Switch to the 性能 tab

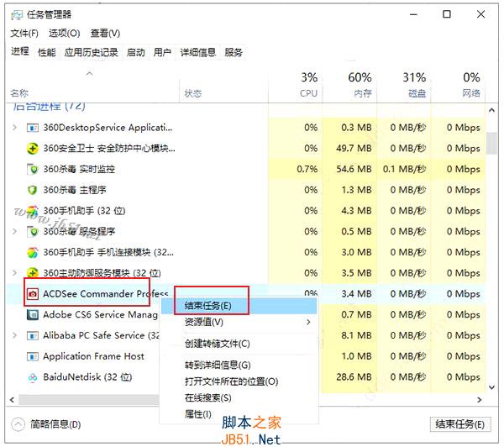(46, 52)
